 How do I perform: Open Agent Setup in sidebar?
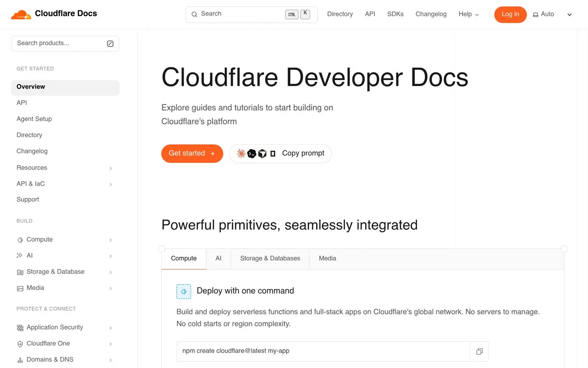(x=34, y=119)
